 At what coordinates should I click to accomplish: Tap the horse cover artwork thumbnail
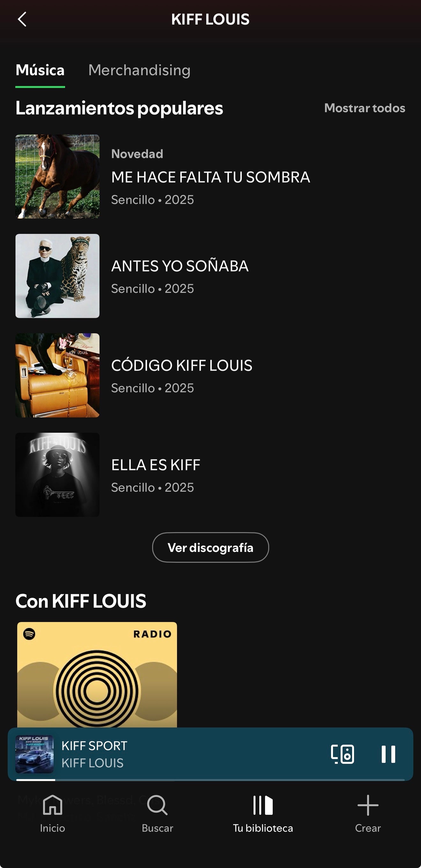[x=57, y=177]
